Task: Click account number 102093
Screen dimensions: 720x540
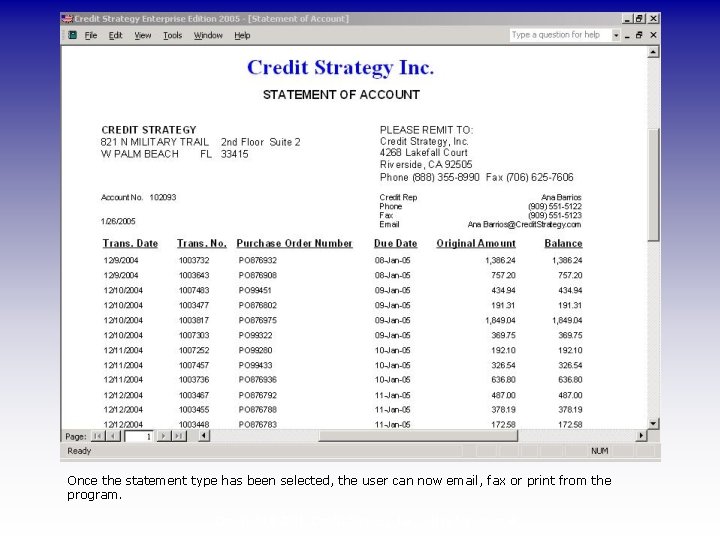Action: click(x=163, y=197)
